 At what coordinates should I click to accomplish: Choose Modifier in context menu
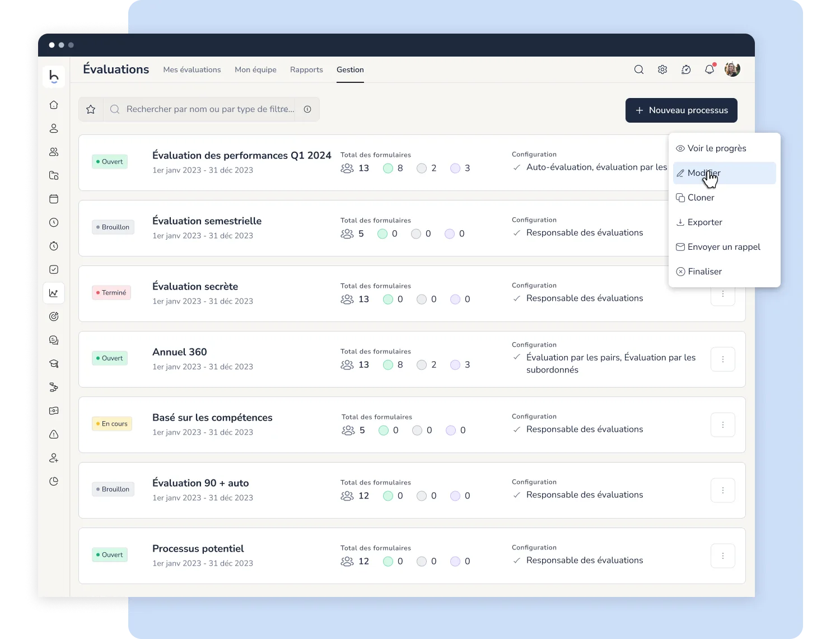(x=725, y=173)
